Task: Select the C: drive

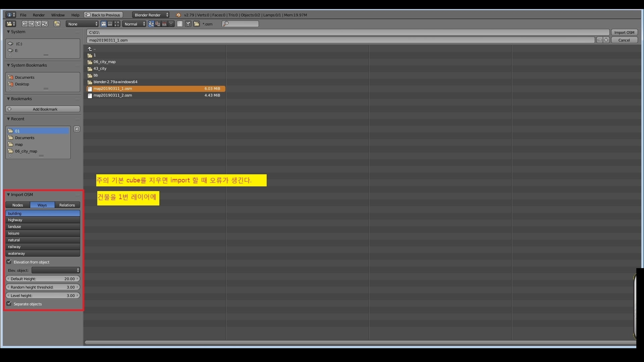Action: (43, 44)
